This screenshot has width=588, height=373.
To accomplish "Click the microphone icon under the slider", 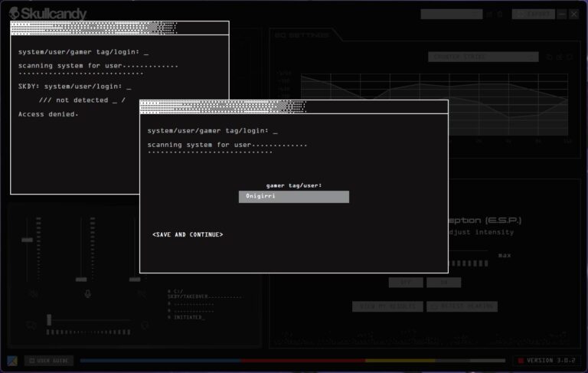I will [x=87, y=293].
